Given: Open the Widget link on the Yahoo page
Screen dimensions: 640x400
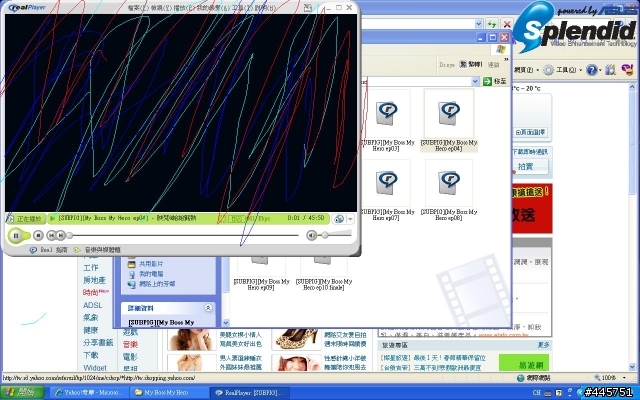Looking at the screenshot, I should pos(95,367).
